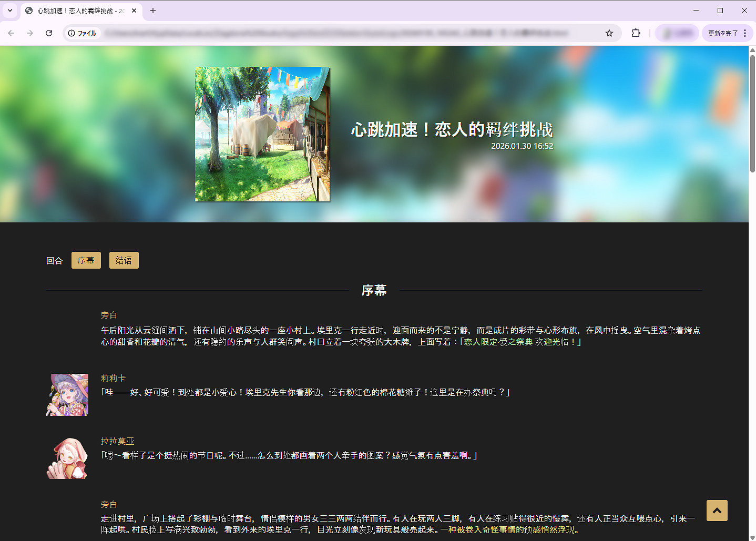The width and height of the screenshot is (756, 541).
Task: Click the back navigation arrow
Action: pyautogui.click(x=11, y=33)
